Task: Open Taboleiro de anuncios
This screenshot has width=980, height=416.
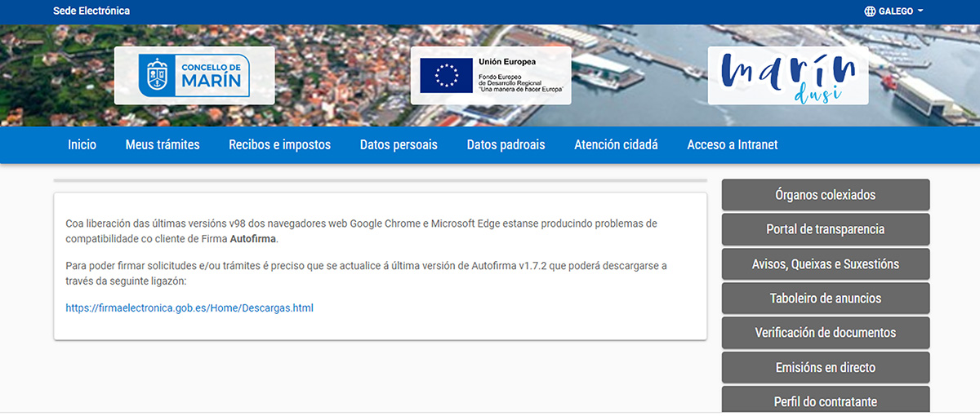Action: pyautogui.click(x=825, y=299)
